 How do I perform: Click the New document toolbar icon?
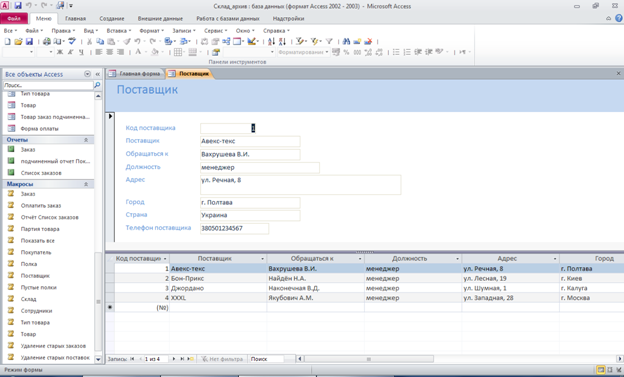8,41
